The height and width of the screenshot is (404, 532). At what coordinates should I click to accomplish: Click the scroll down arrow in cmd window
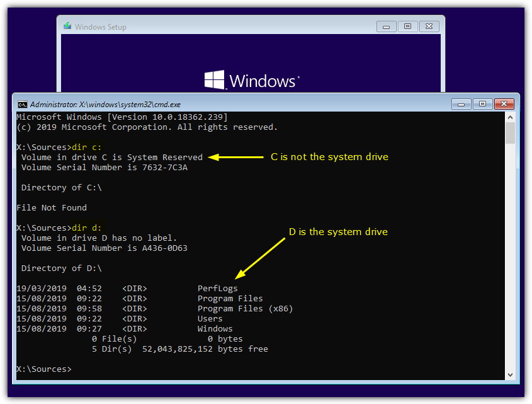(510, 375)
